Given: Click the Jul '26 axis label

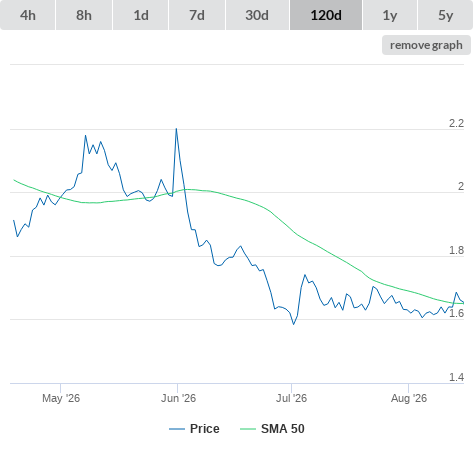Looking at the screenshot, I should (x=291, y=398).
